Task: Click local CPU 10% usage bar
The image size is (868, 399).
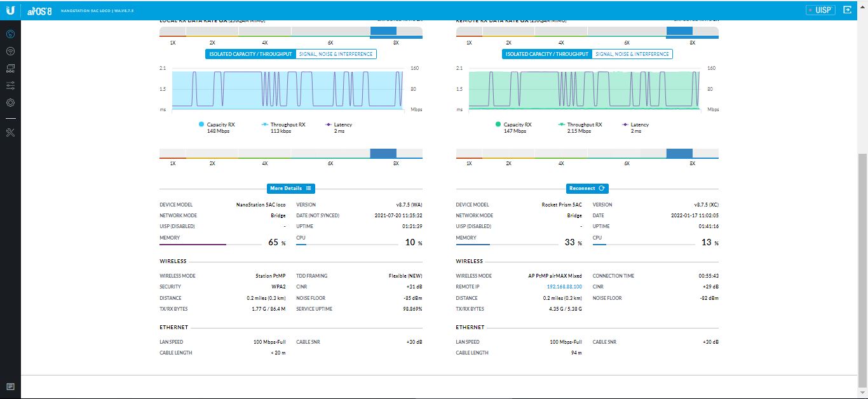Action: (x=347, y=245)
